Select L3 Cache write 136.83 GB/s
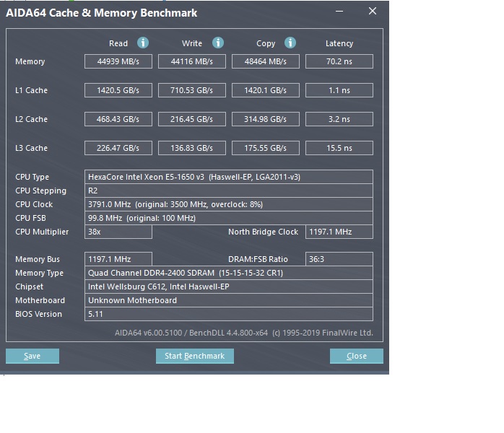The image size is (504, 433). pos(192,148)
